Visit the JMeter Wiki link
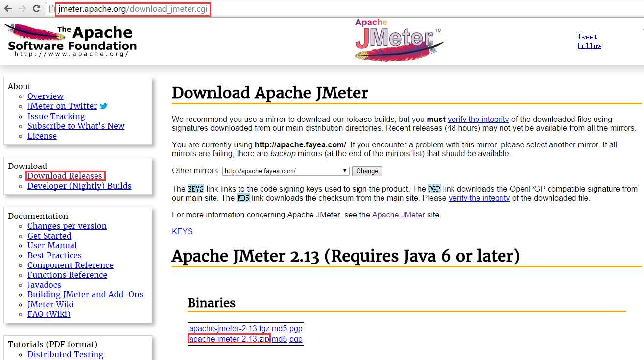 tap(50, 304)
